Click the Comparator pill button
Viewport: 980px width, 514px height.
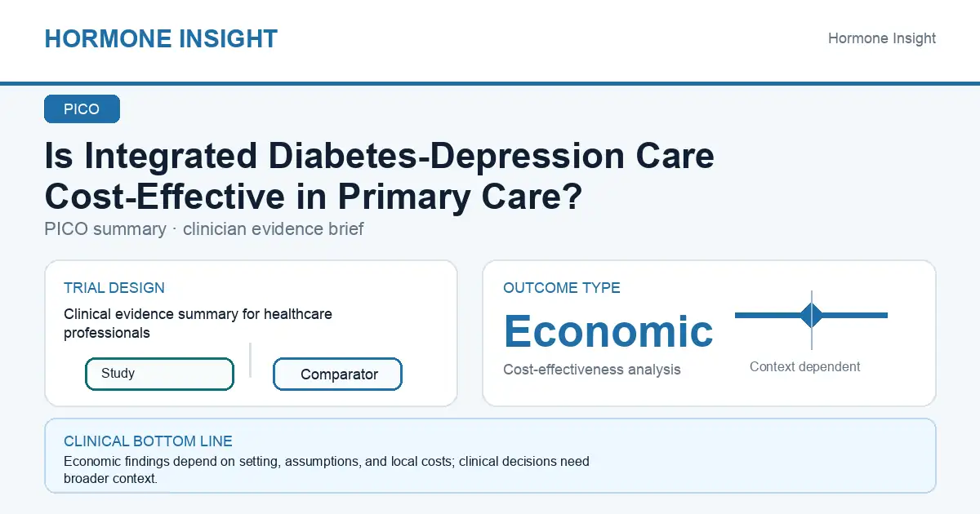click(x=337, y=374)
